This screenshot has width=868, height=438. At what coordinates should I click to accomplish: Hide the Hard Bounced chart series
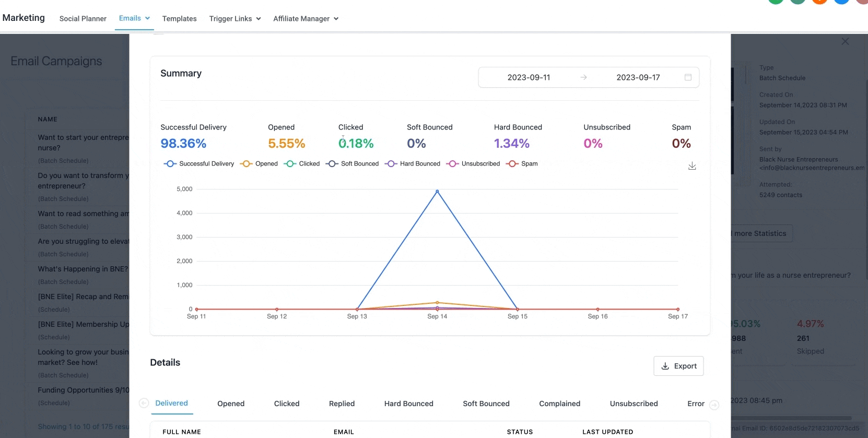413,164
